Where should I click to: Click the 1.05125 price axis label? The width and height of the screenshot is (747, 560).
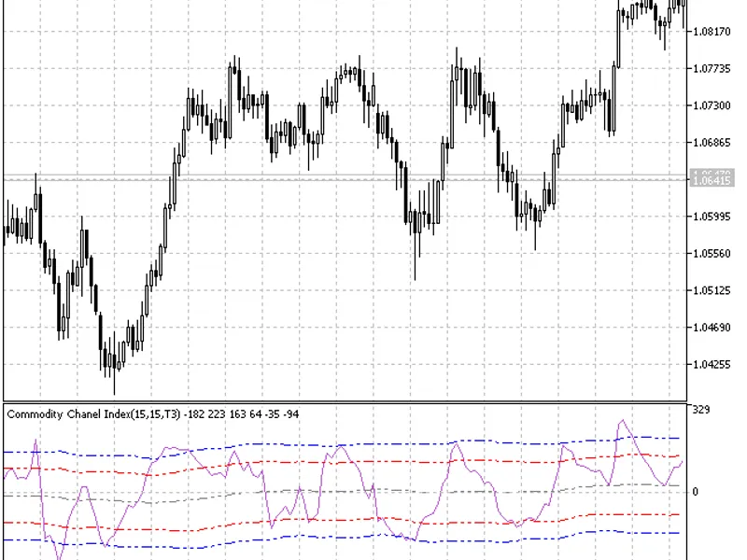tap(712, 290)
